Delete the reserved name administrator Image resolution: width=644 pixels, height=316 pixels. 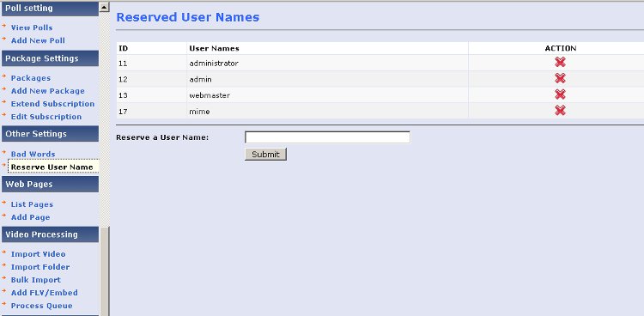(x=560, y=62)
